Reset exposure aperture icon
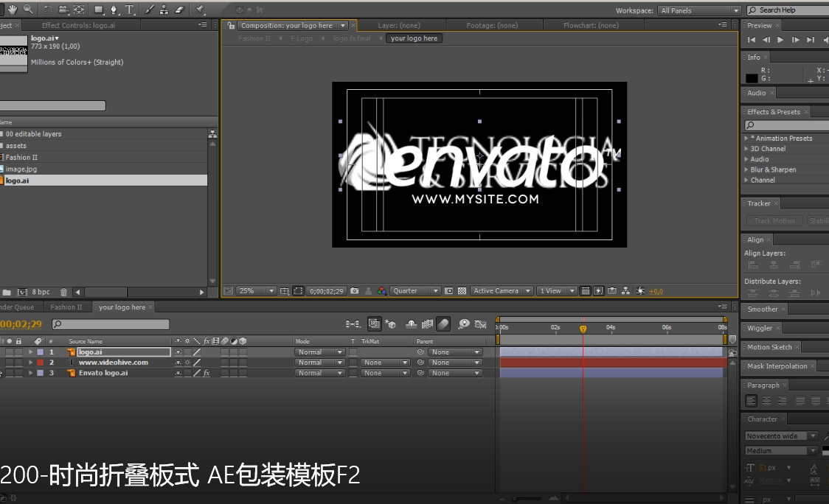Screen dimensions: 829x504 640,291
